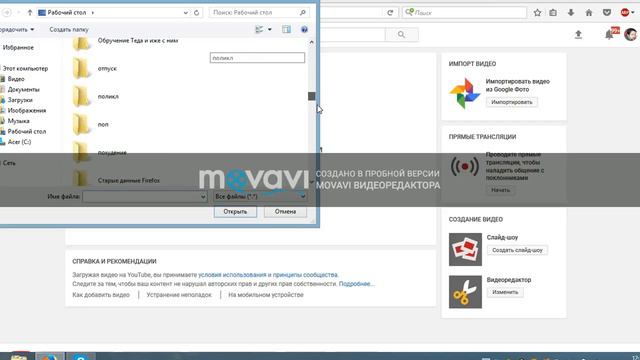Click the Рабочий стол breadcrumb chevron
The width and height of the screenshot is (640, 360).
(93, 13)
